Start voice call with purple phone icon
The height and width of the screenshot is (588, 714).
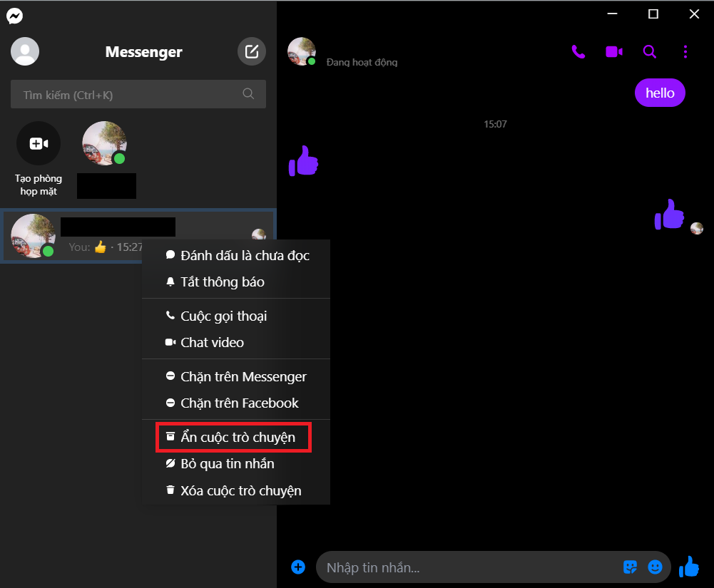coord(578,52)
